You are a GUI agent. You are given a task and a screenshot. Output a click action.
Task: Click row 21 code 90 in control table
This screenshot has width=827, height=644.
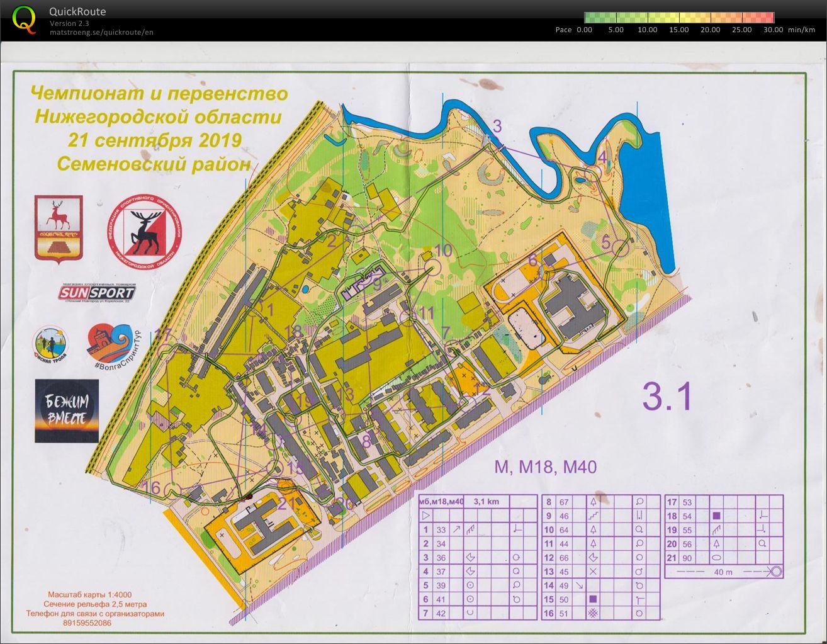click(687, 558)
